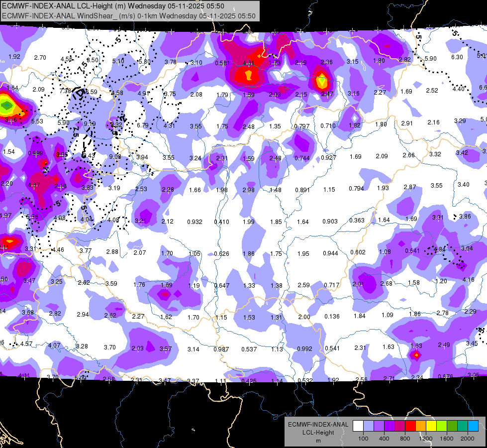Click the map value 0.987

[x=221, y=349]
